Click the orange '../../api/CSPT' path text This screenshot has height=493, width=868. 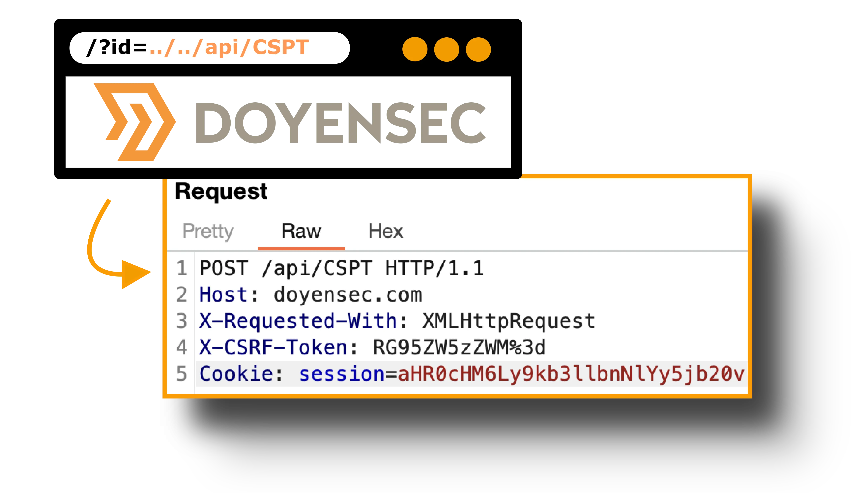tap(229, 47)
